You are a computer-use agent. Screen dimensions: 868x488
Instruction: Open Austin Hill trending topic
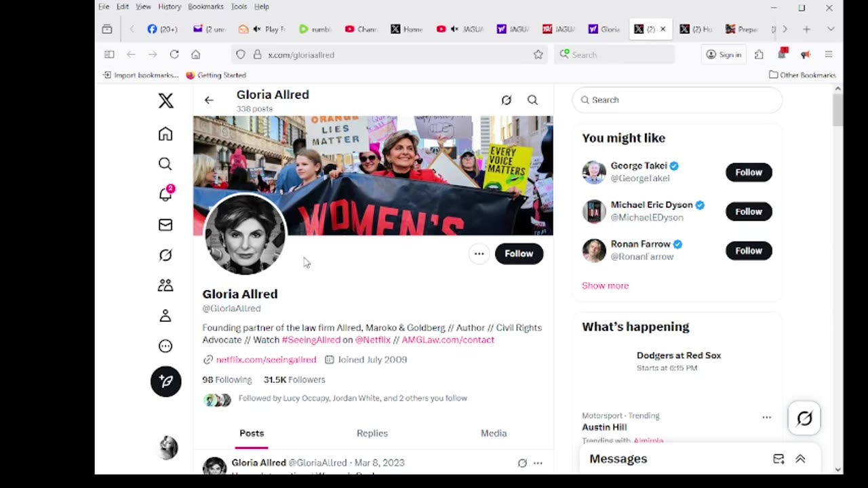pos(604,427)
